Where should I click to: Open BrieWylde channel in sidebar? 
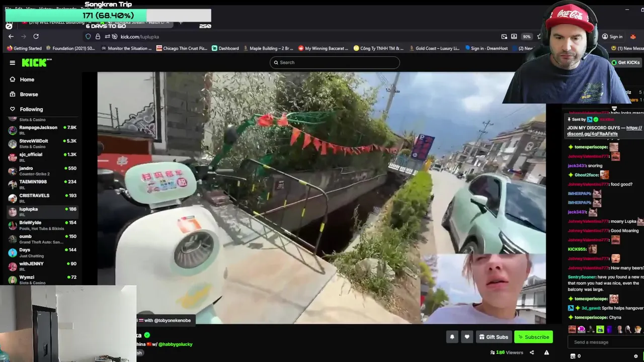click(x=42, y=225)
